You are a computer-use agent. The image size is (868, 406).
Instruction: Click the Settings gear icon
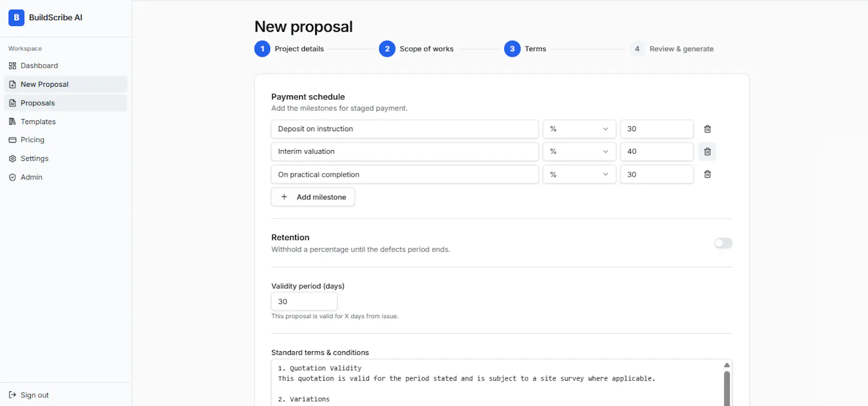pyautogui.click(x=12, y=158)
